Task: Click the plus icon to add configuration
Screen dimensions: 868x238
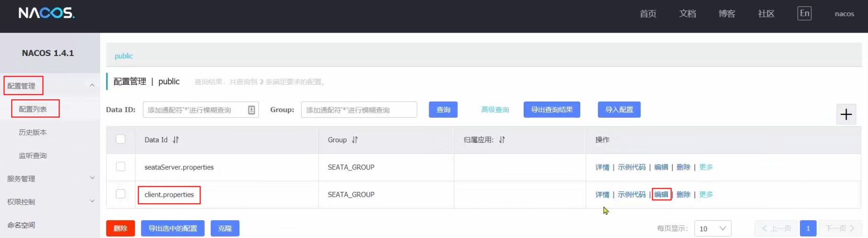Action: [846, 114]
